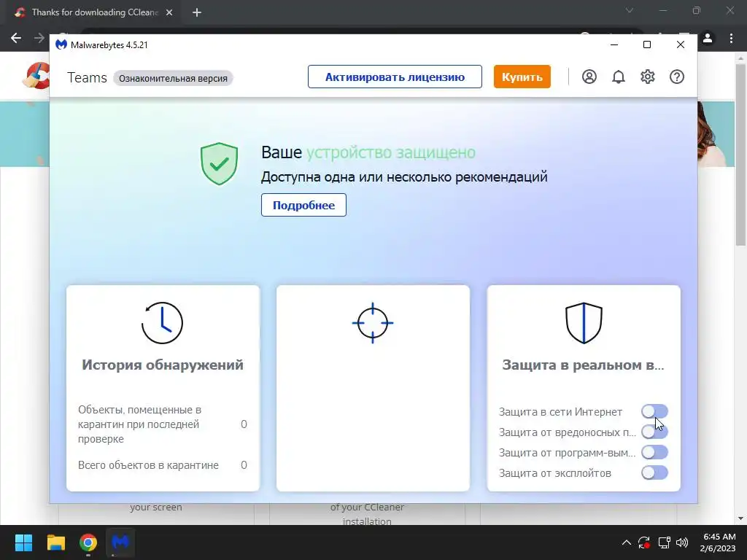Open the notifications bell in Malwarebytes
Image resolution: width=747 pixels, height=560 pixels.
[x=619, y=77]
